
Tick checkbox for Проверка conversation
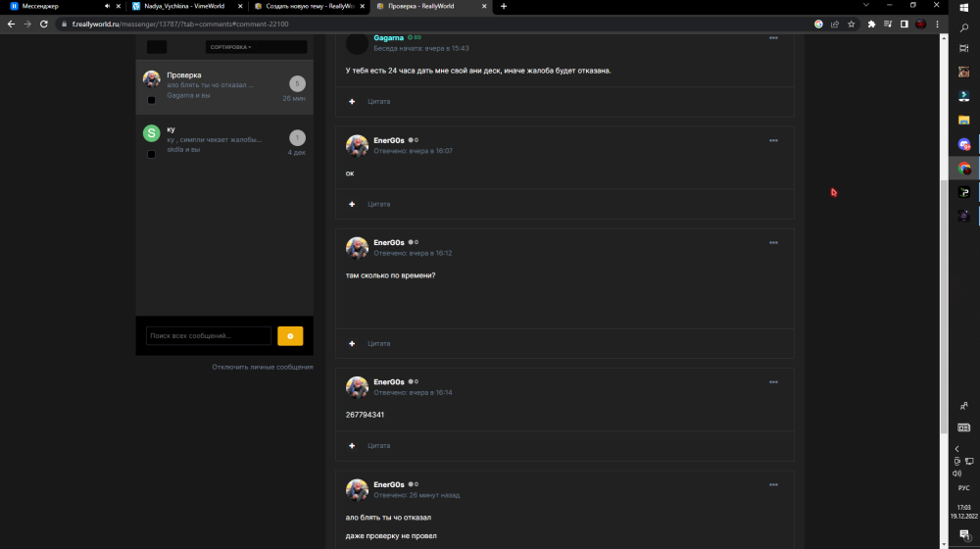pos(151,100)
